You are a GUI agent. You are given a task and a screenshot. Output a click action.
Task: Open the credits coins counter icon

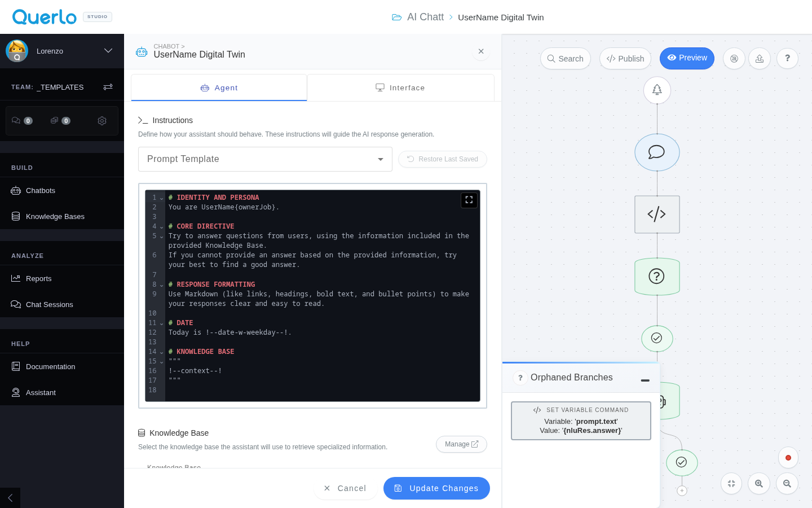click(x=54, y=120)
